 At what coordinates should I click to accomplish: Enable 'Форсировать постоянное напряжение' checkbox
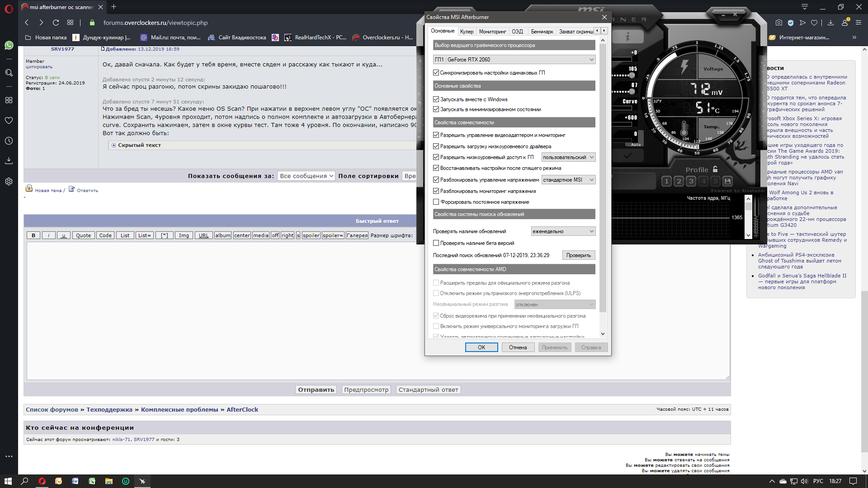(x=436, y=202)
